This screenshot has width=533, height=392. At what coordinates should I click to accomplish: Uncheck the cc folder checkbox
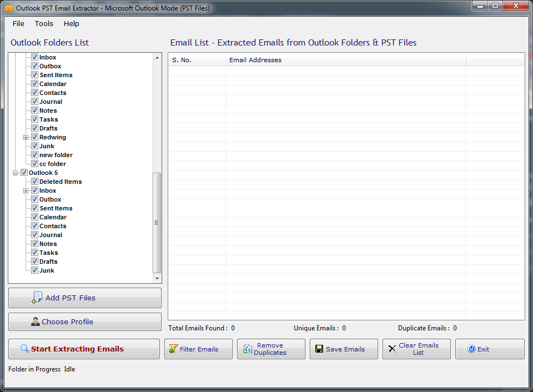pyautogui.click(x=34, y=164)
